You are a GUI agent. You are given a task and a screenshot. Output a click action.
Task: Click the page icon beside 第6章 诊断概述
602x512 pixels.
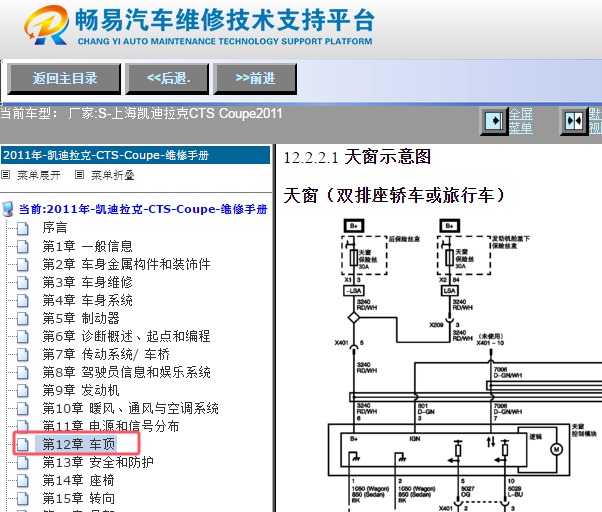pos(23,336)
